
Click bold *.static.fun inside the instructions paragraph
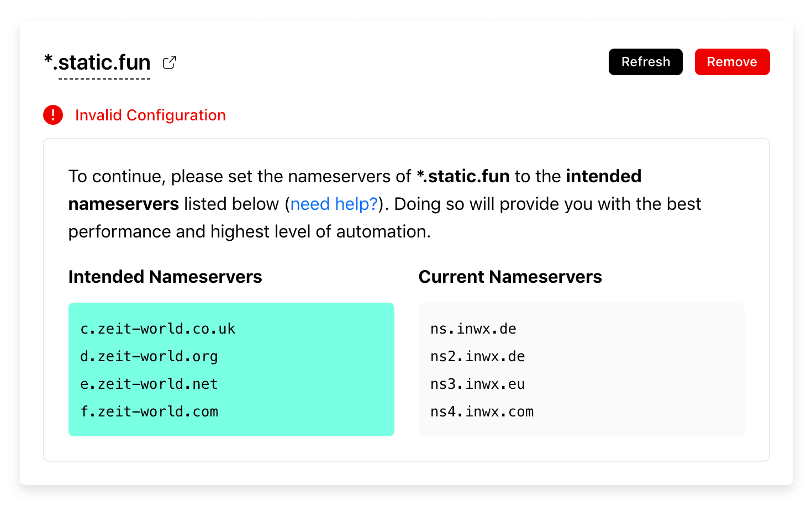pyautogui.click(x=463, y=176)
